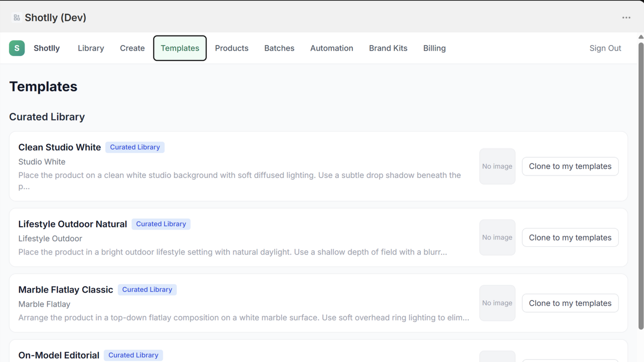Viewport: 644px width, 362px height.
Task: Clone Clean Studio White to my templates
Action: (570, 167)
